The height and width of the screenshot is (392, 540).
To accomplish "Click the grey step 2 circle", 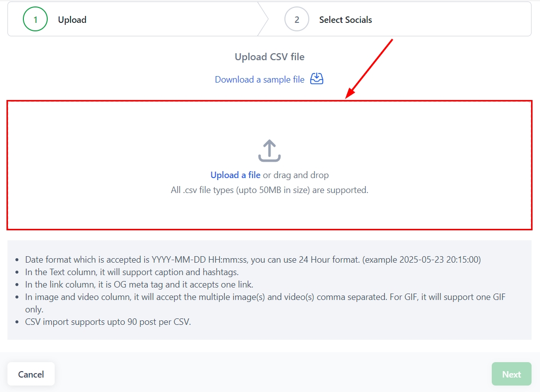I will pyautogui.click(x=297, y=20).
